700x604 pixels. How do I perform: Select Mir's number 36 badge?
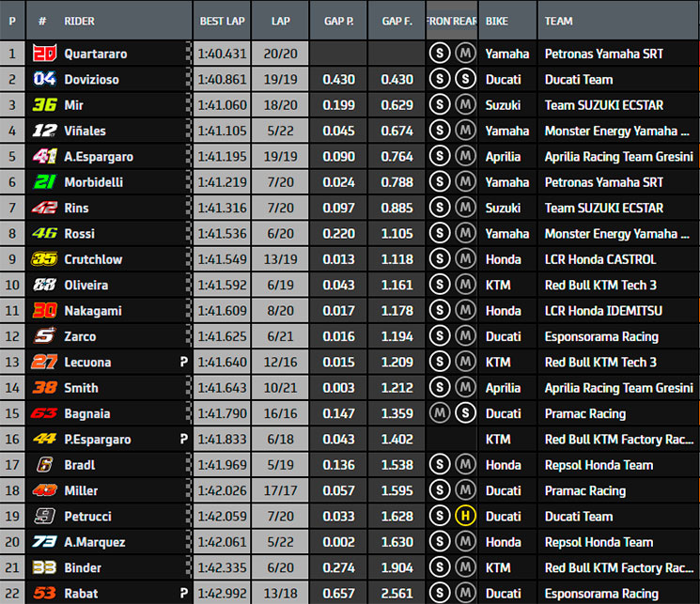click(x=44, y=105)
